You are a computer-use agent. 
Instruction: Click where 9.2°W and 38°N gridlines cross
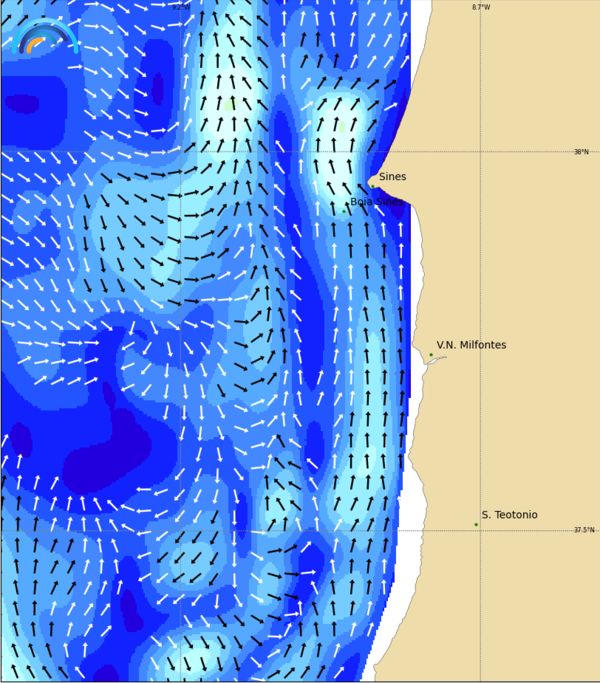(181, 152)
